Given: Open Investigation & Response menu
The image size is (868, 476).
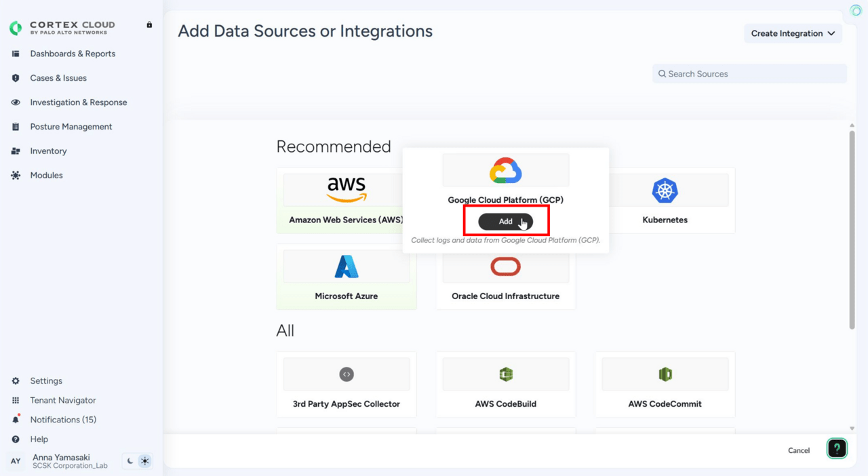Looking at the screenshot, I should 79,102.
